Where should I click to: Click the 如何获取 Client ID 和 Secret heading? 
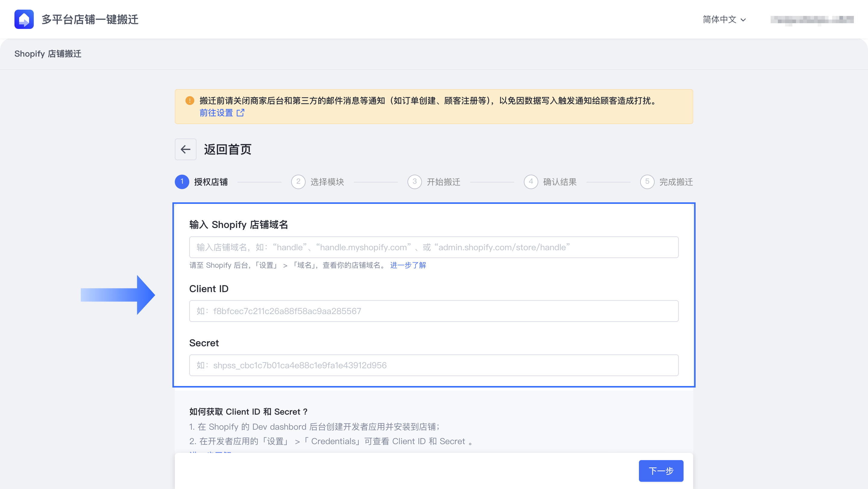[x=248, y=412]
